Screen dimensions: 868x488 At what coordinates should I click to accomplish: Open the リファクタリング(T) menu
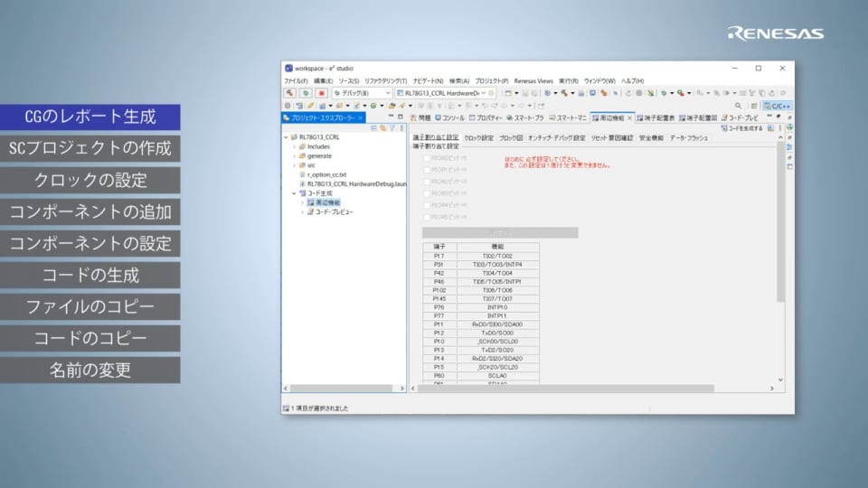pos(385,80)
